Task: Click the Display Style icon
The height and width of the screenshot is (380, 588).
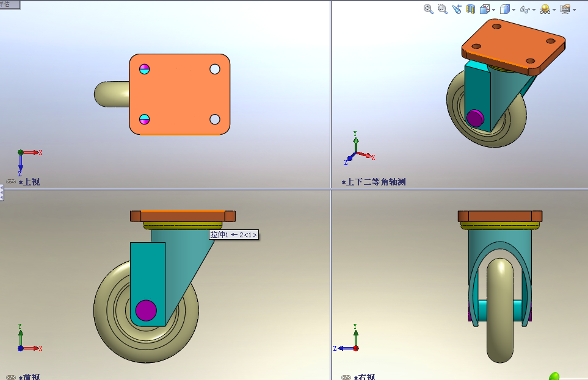Action: (504, 9)
